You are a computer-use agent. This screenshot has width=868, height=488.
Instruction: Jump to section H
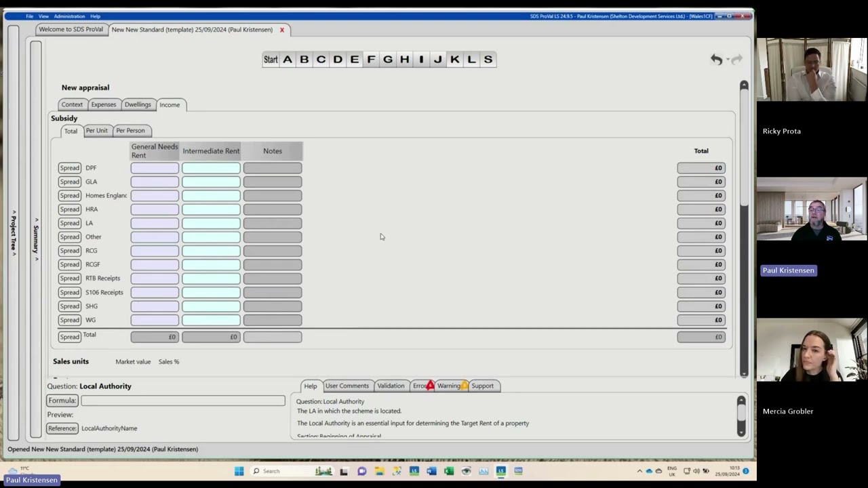coord(404,60)
